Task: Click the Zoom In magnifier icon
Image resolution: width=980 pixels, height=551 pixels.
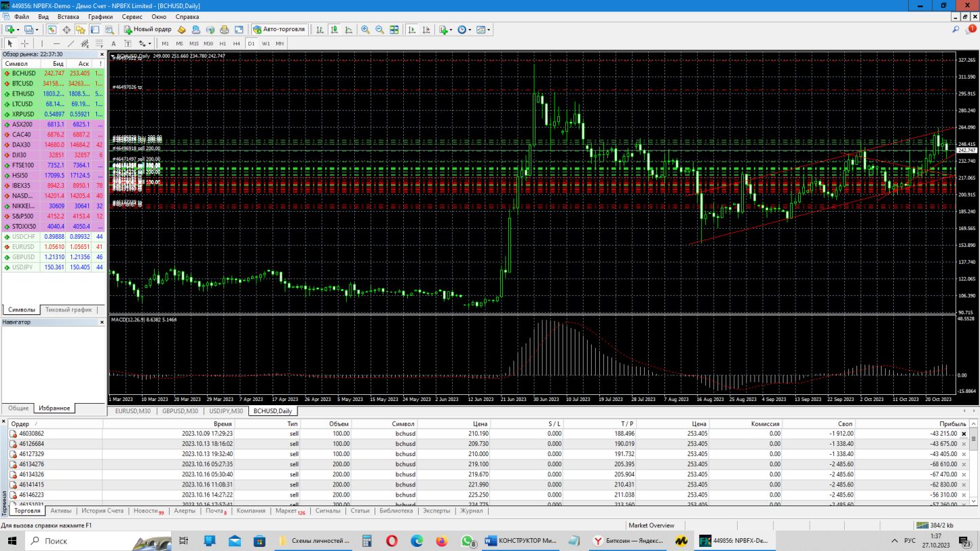Action: pyautogui.click(x=366, y=30)
